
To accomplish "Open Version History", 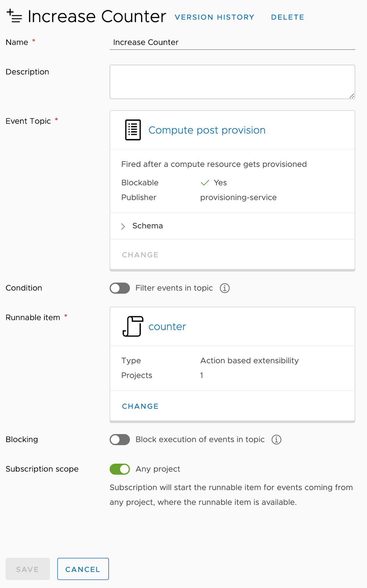I will click(215, 17).
